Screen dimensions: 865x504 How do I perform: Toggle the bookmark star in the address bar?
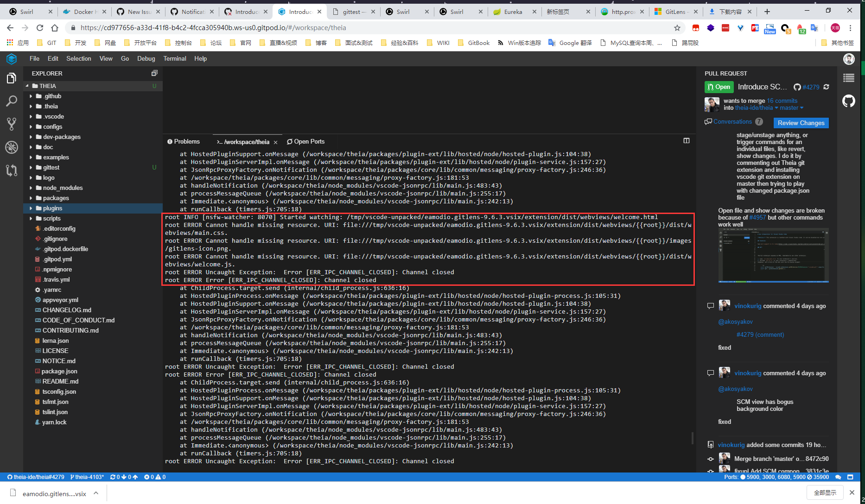pyautogui.click(x=677, y=28)
